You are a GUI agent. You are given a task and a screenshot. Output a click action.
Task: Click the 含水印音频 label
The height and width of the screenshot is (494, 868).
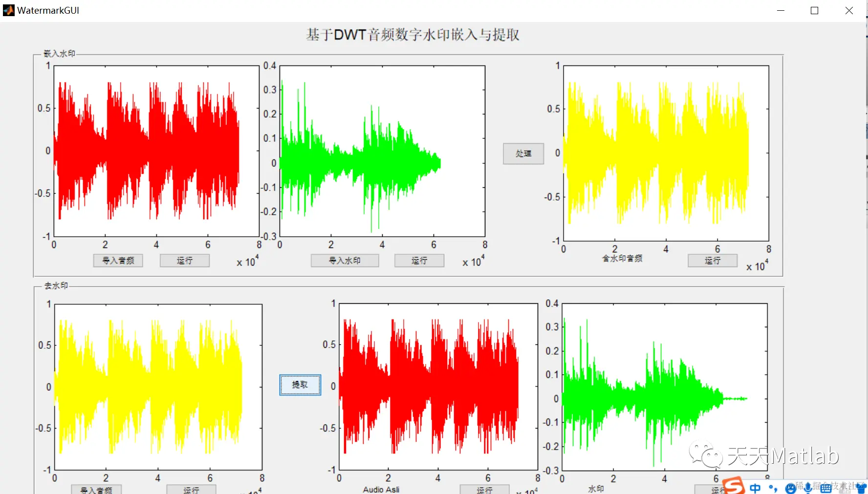[622, 258]
